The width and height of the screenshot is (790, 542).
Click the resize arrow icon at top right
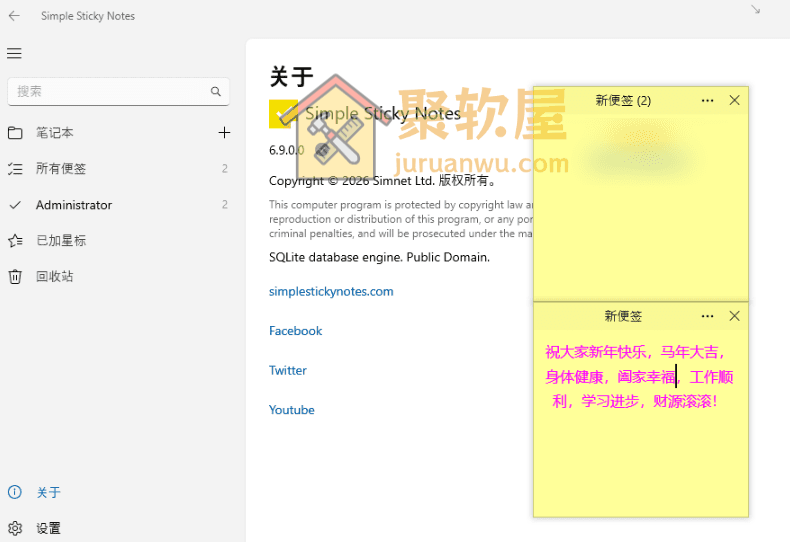pyautogui.click(x=755, y=10)
